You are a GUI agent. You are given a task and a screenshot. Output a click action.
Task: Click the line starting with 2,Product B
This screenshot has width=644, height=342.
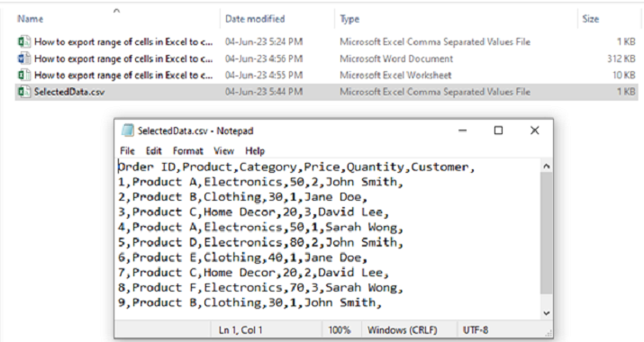coord(242,197)
